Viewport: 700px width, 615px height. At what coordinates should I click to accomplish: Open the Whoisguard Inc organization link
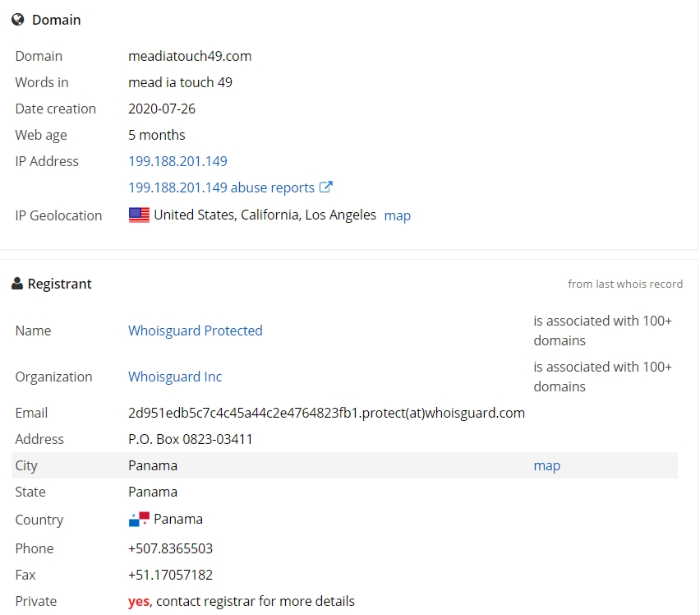coord(175,377)
